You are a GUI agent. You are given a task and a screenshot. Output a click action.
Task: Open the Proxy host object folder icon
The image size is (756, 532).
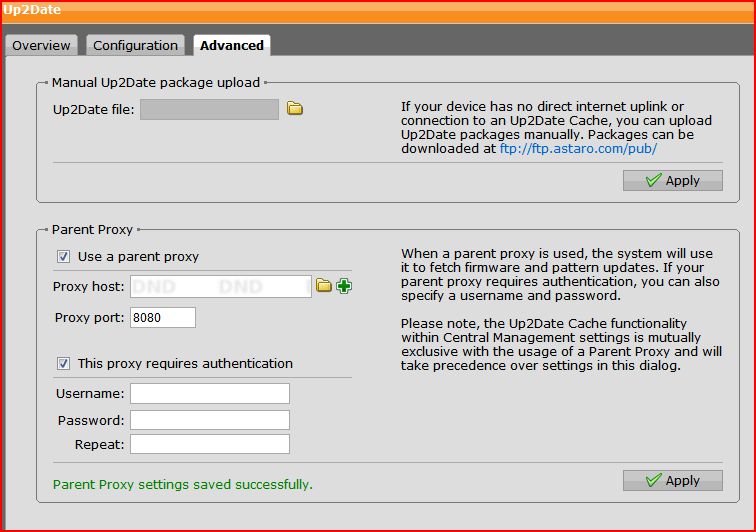324,286
